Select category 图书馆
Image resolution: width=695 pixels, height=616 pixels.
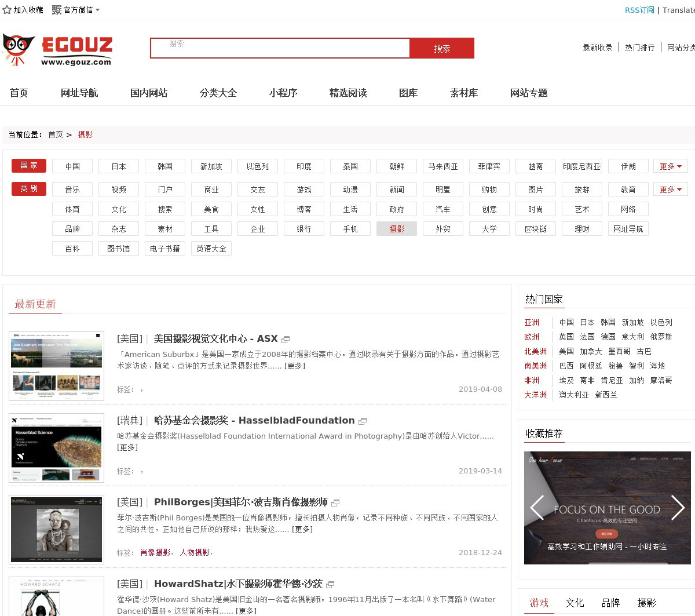119,249
